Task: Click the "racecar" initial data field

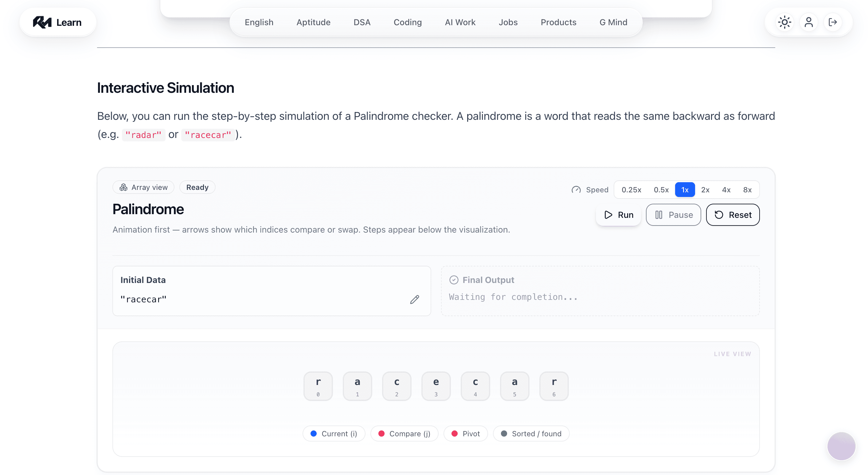Action: [x=272, y=291]
